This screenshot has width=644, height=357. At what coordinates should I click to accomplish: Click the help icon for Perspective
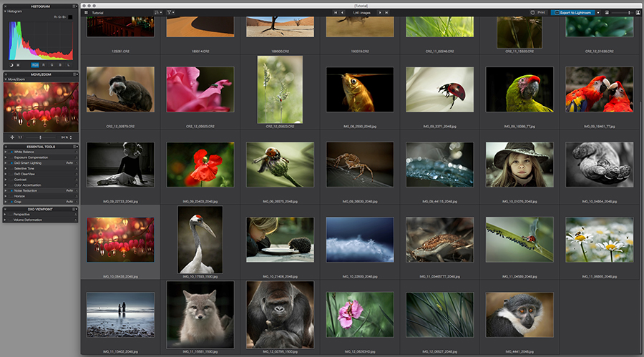tap(76, 215)
